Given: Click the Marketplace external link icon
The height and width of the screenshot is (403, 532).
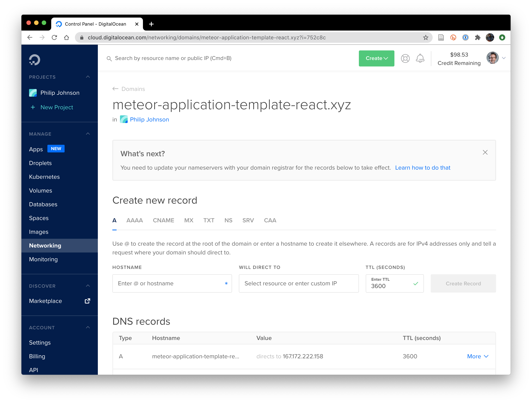Looking at the screenshot, I should (87, 301).
